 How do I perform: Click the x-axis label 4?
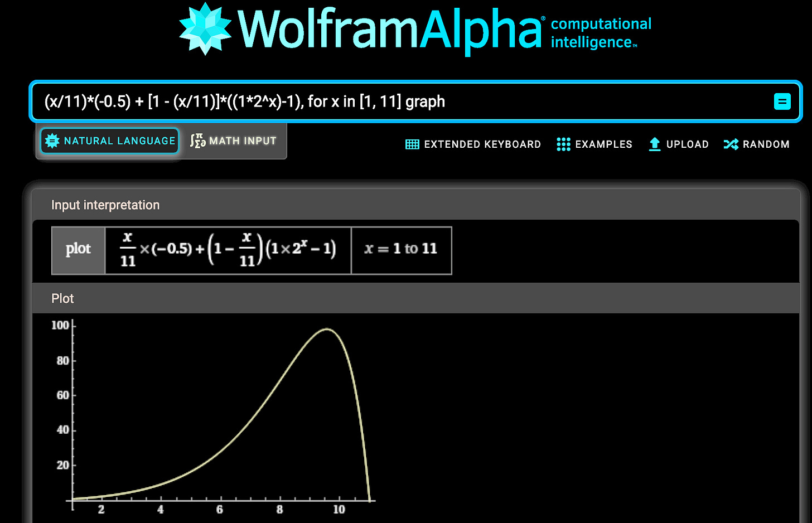161,510
